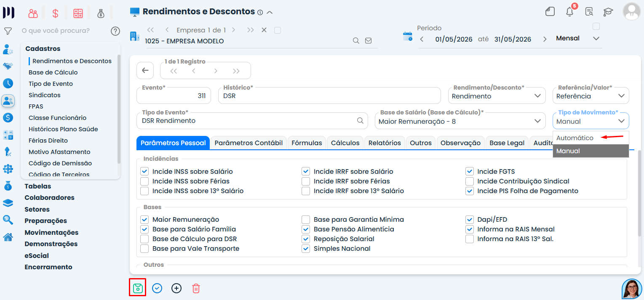644x300 pixels.
Task: Click the Tipo de Evento search magnifier
Action: pos(360,120)
